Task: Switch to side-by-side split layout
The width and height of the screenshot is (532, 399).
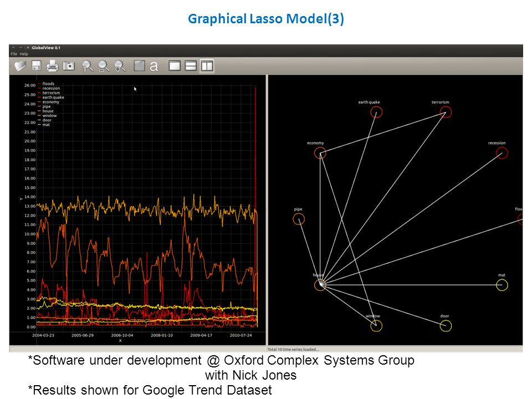Action: (x=207, y=65)
